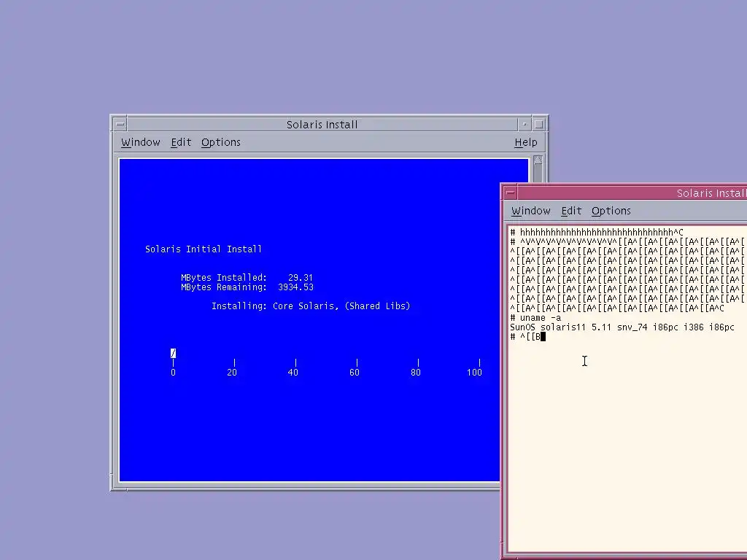Click the maximize square button of the blue Solaris Install window
This screenshot has width=747, height=560.
click(539, 125)
